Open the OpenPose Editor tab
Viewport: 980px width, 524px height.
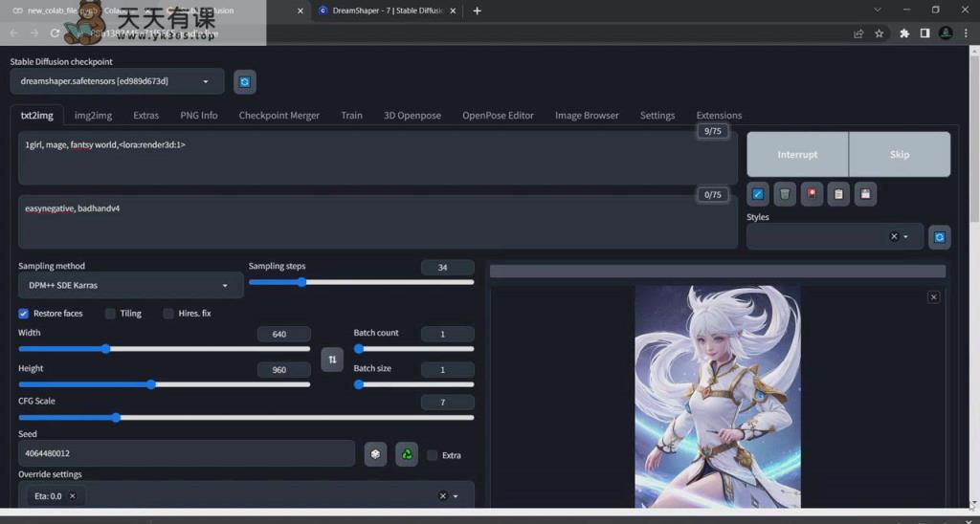click(x=498, y=116)
